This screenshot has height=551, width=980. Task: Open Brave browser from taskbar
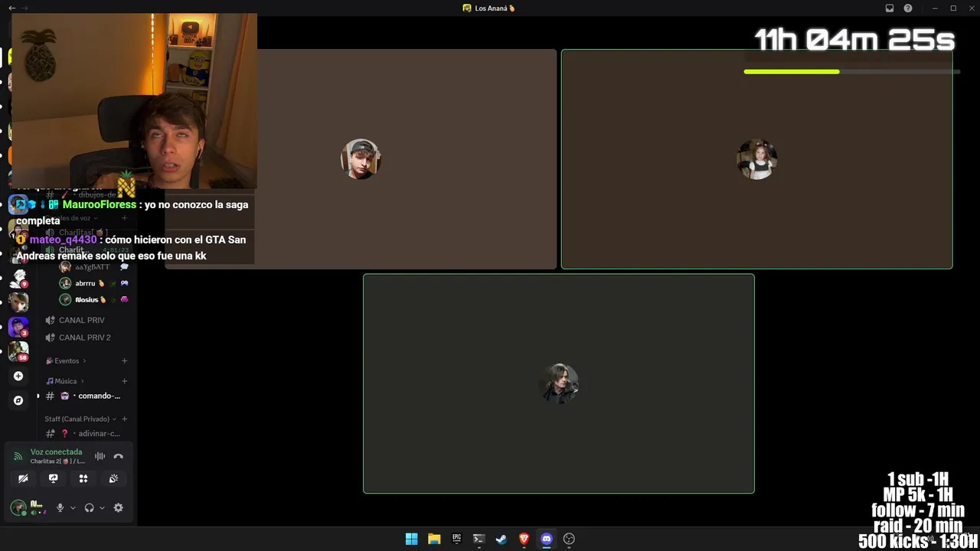(524, 539)
